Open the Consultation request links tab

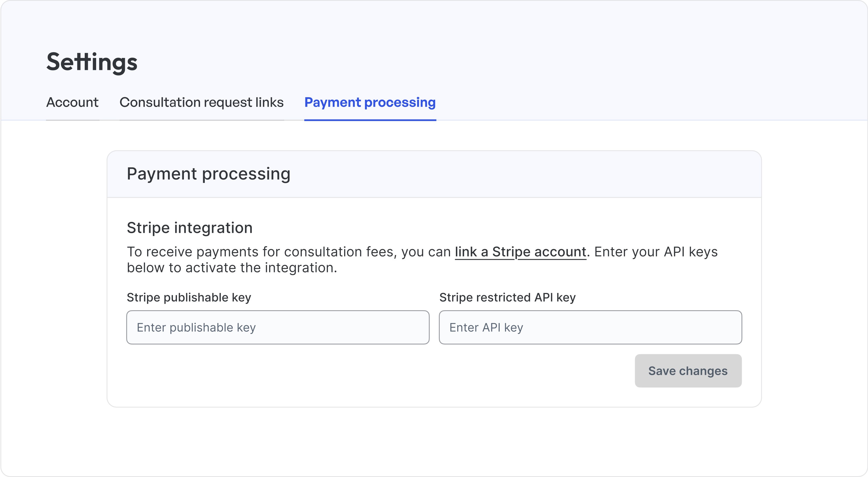coord(201,102)
